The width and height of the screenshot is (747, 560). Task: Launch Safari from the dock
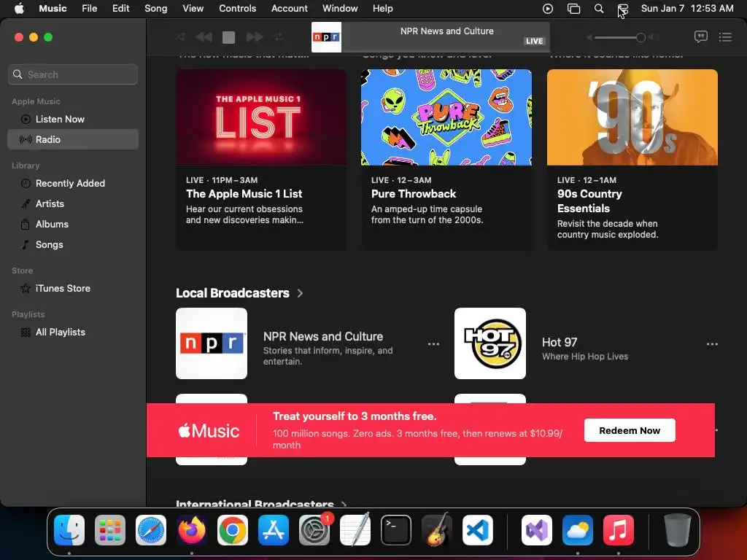pyautogui.click(x=151, y=530)
